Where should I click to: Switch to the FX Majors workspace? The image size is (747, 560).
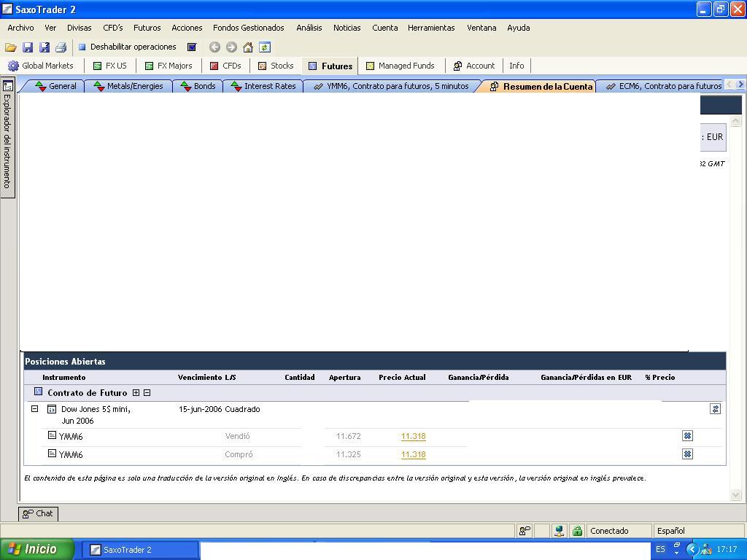[169, 66]
